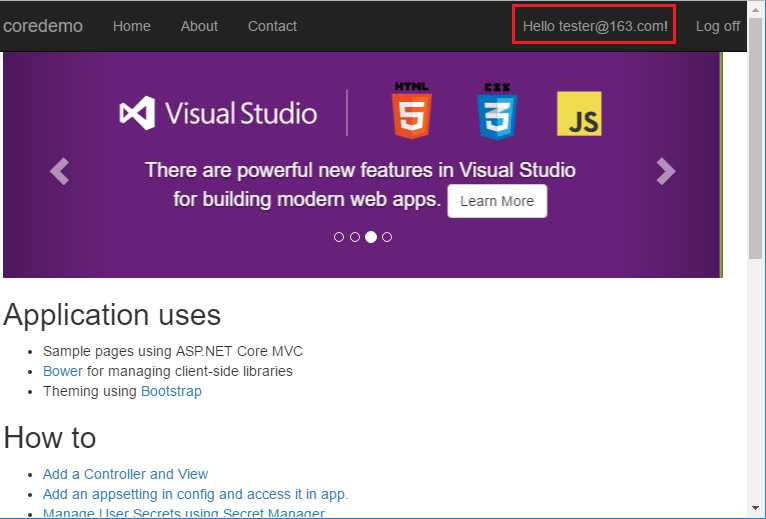Viewport: 766px width, 519px height.
Task: Click the coredemo brand link
Action: coord(43,26)
